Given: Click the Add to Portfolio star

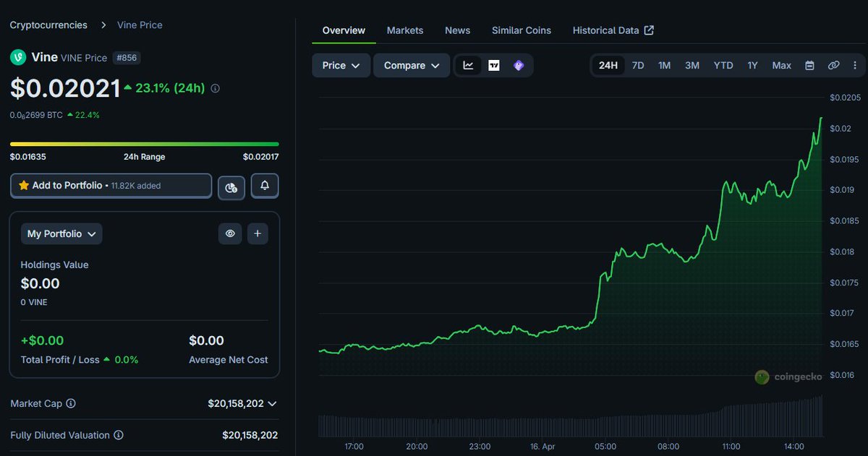Looking at the screenshot, I should (x=24, y=186).
